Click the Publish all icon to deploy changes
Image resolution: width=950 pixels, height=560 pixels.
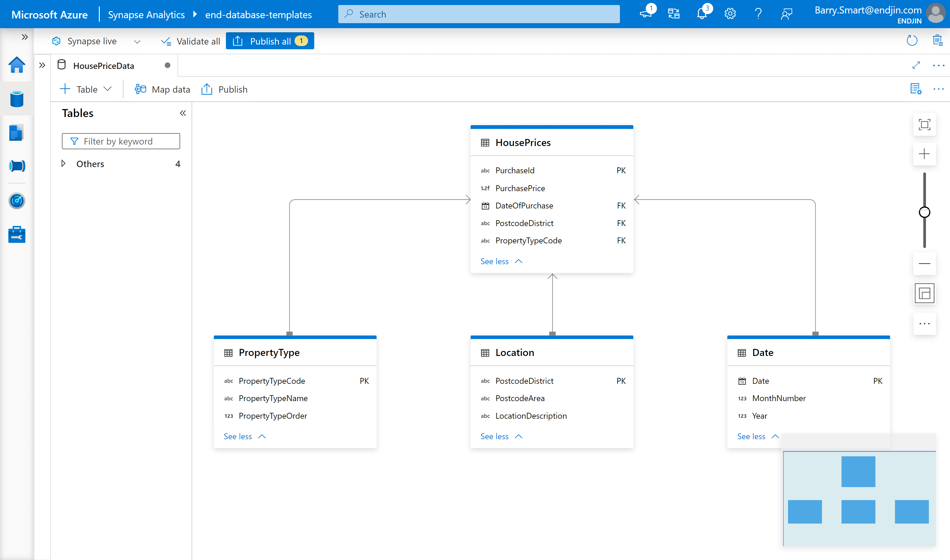click(270, 41)
